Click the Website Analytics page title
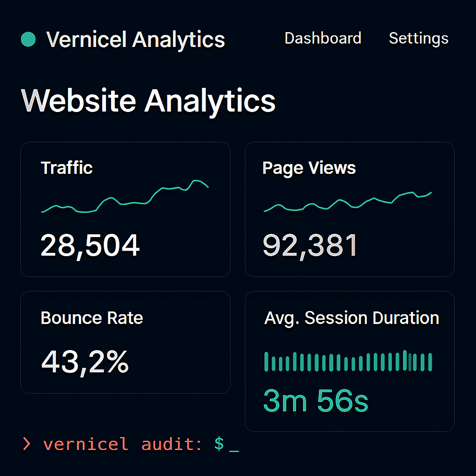Image resolution: width=476 pixels, height=476 pixels. click(x=148, y=100)
